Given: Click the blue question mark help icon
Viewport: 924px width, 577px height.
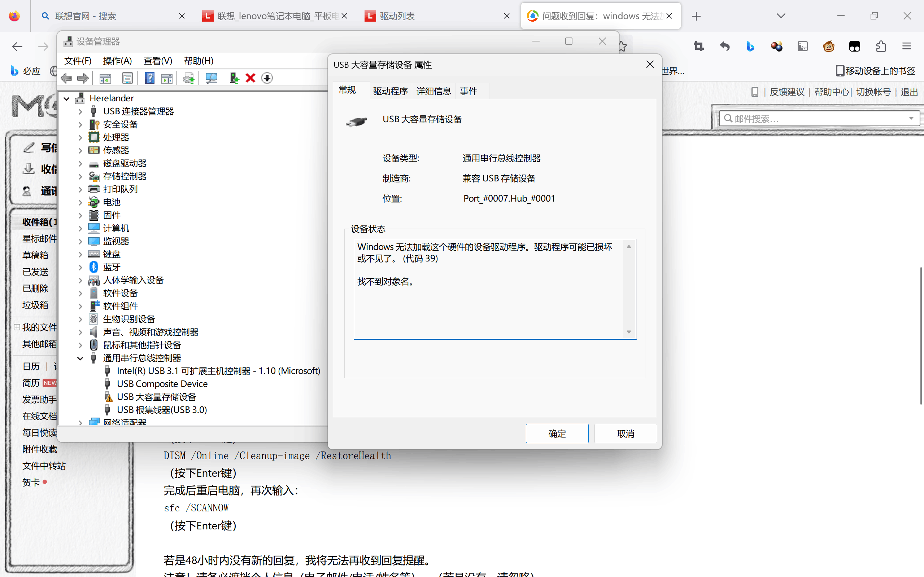Looking at the screenshot, I should point(150,78).
